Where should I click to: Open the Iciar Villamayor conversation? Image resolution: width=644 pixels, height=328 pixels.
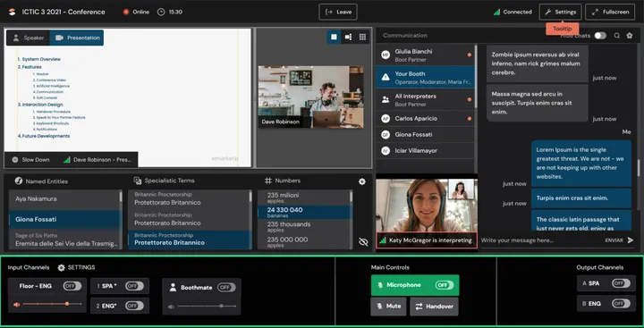(x=425, y=151)
